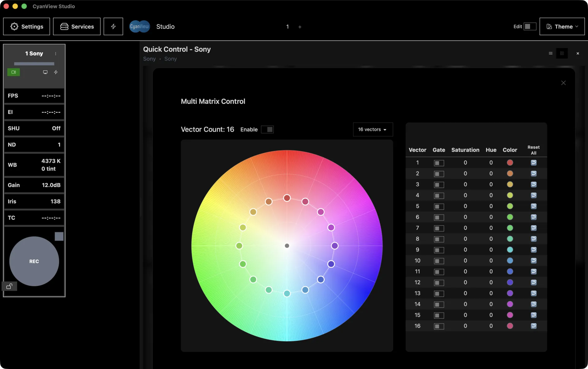Close the Multi Matrix Control dialog
The height and width of the screenshot is (369, 588).
(563, 83)
